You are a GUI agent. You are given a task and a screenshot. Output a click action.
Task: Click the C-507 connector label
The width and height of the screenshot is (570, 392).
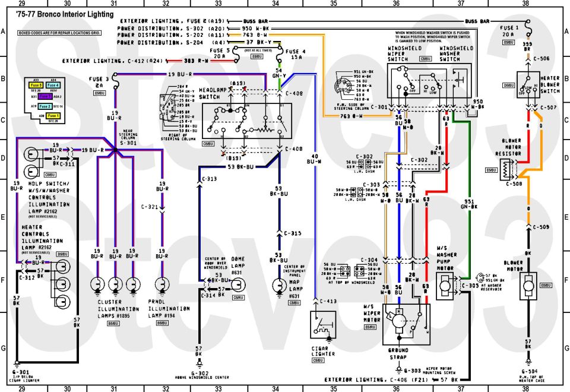pos(549,108)
